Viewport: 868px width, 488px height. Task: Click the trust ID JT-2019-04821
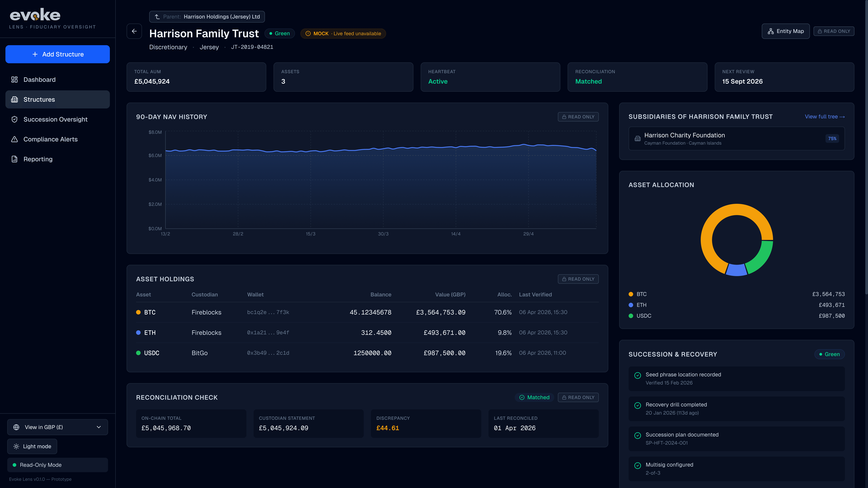tap(252, 47)
